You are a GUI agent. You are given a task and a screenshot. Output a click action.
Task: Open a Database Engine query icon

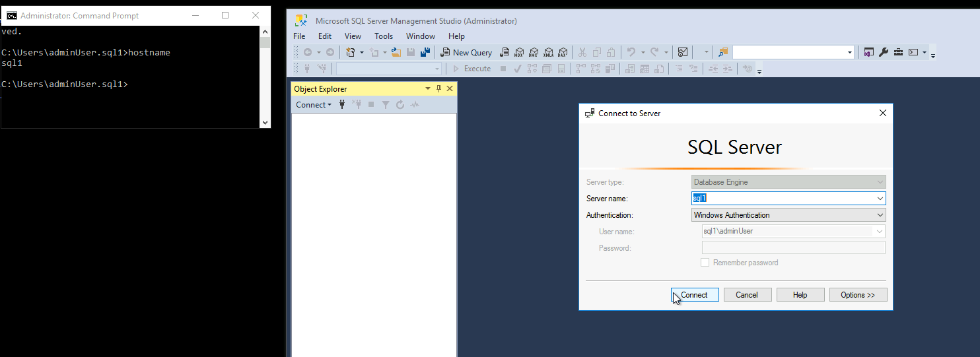pyautogui.click(x=505, y=52)
